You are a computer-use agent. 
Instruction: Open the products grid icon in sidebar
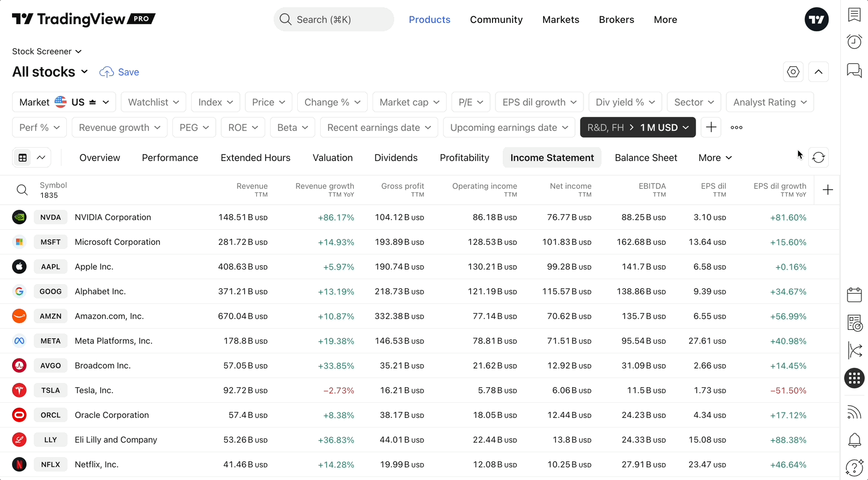pyautogui.click(x=854, y=378)
